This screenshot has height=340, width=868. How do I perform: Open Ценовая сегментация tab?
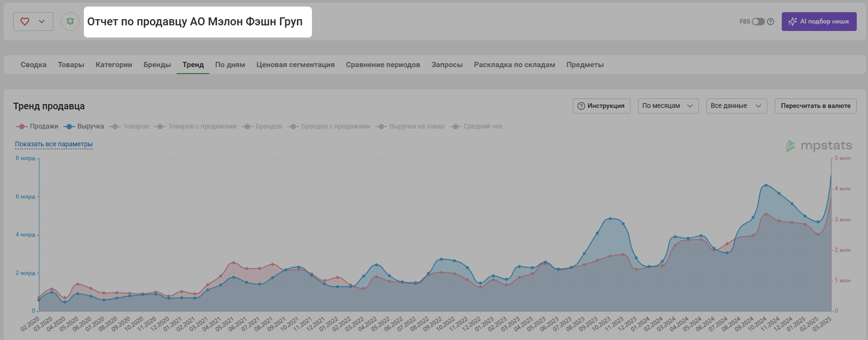coord(296,65)
